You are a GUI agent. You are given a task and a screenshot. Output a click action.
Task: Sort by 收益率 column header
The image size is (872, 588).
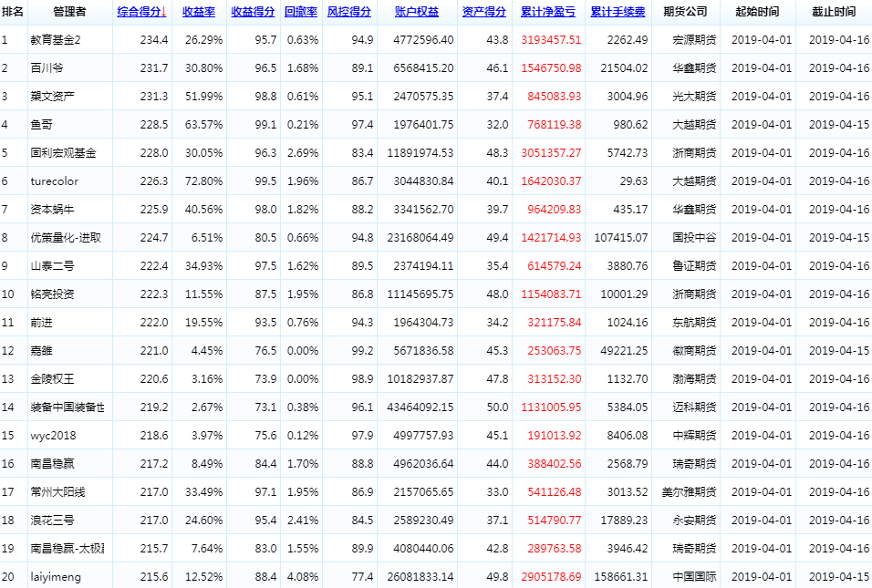pyautogui.click(x=199, y=12)
